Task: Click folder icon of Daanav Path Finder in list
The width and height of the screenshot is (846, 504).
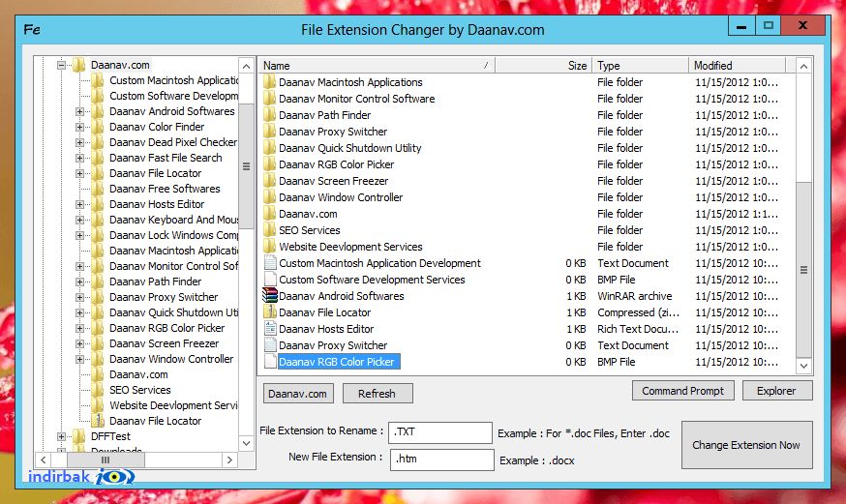Action: [x=270, y=115]
